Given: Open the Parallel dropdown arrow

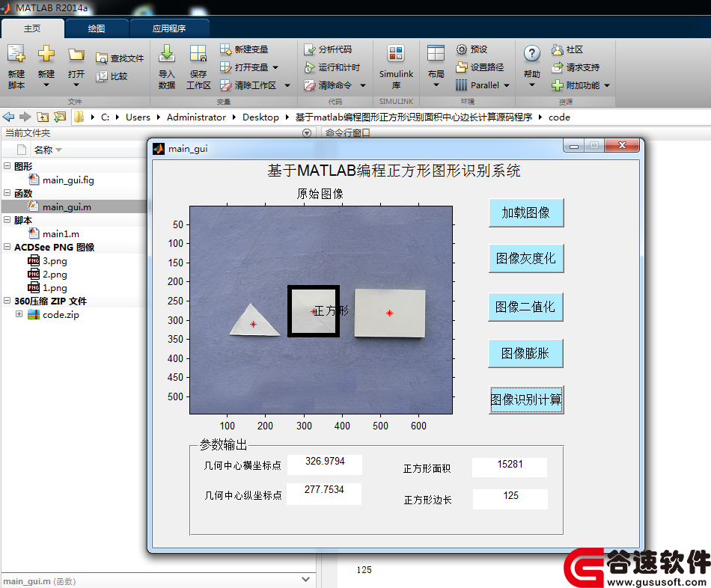Looking at the screenshot, I should (x=507, y=85).
